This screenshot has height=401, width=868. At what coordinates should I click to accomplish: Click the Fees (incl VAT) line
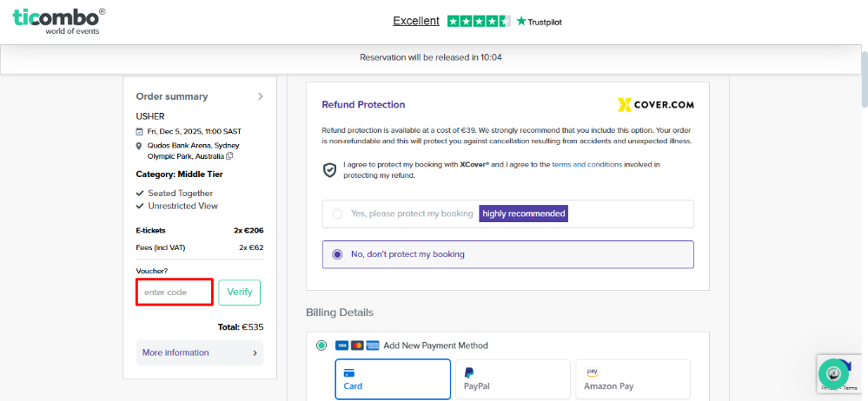tap(200, 247)
